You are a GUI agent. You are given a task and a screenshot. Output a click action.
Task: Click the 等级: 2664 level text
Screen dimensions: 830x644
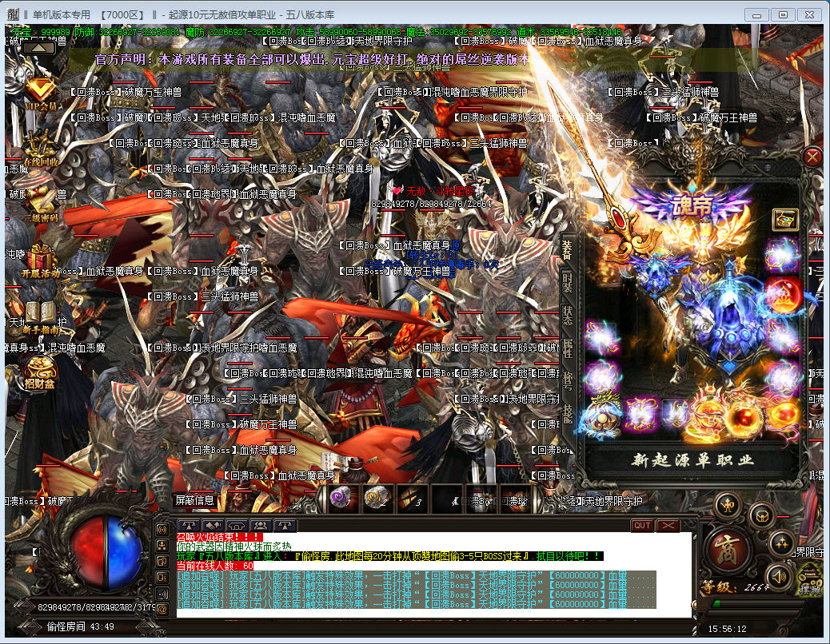735,587
